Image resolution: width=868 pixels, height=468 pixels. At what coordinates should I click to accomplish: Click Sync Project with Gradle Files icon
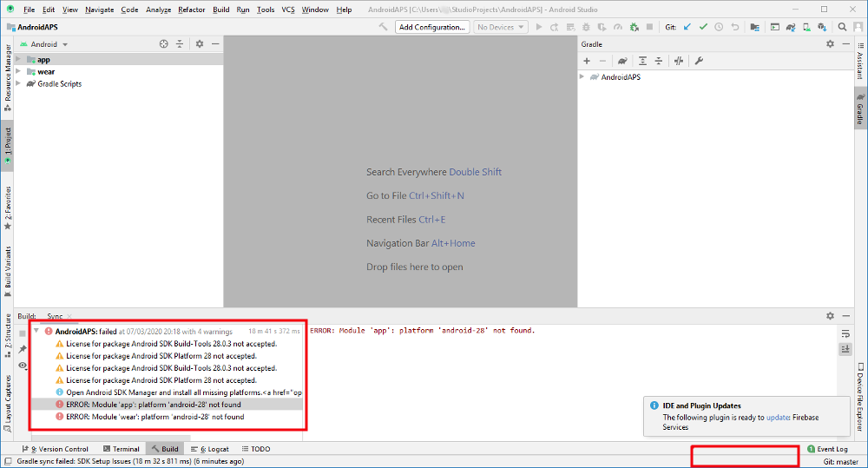(791, 27)
